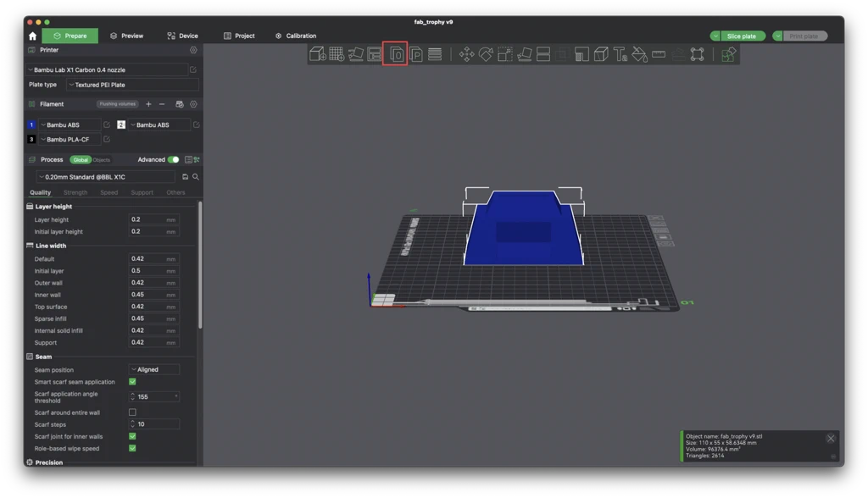Add a filament with plus icon
The width and height of the screenshot is (868, 498).
tap(148, 104)
